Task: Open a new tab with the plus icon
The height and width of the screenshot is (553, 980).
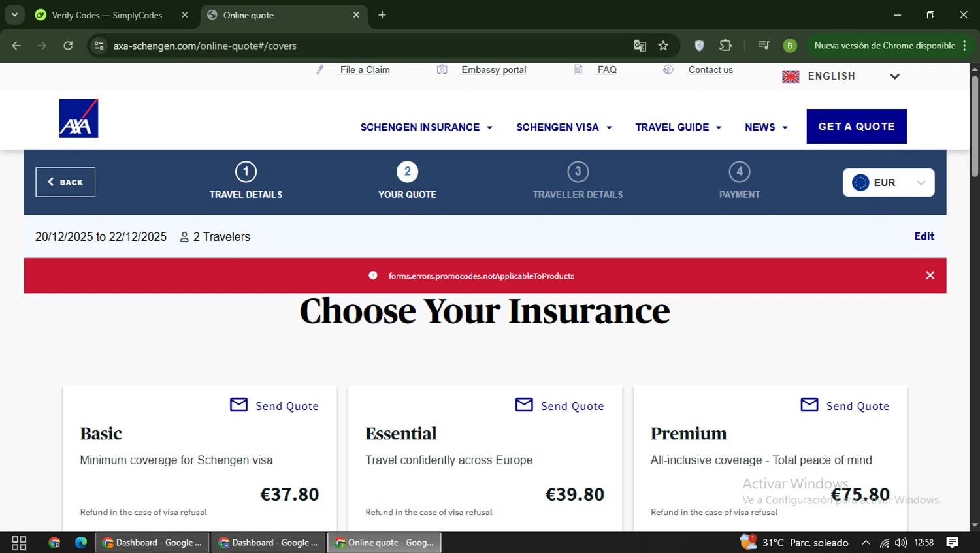Action: pos(382,15)
